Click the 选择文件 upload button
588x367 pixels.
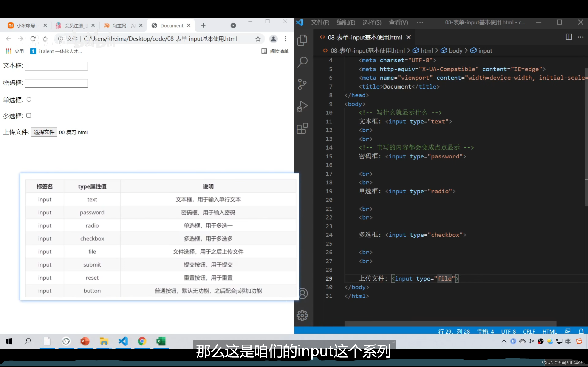tap(44, 132)
